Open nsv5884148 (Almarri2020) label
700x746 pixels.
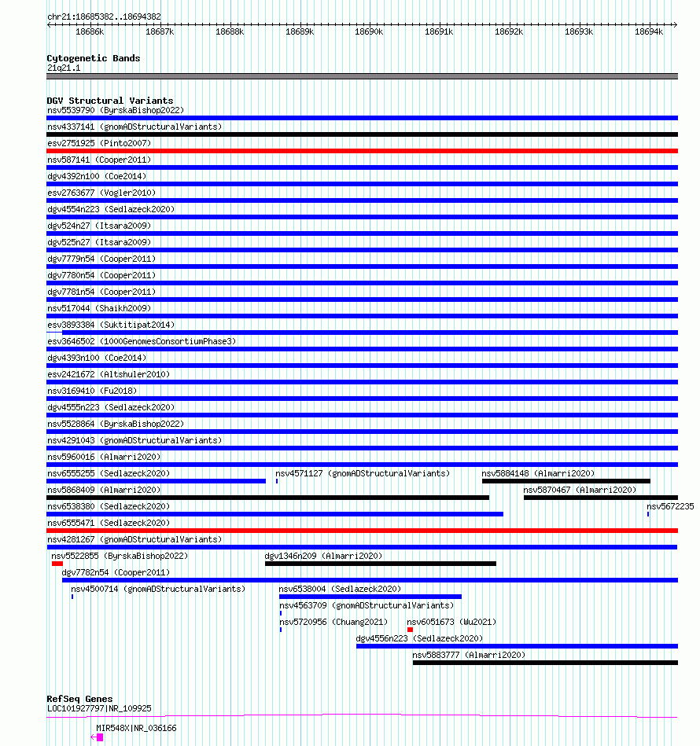tap(538, 473)
